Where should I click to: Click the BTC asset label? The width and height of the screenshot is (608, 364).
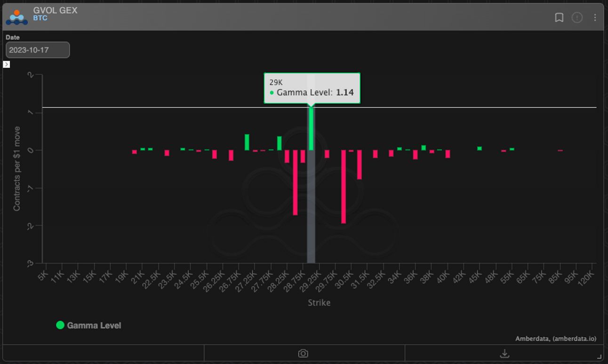(x=40, y=18)
